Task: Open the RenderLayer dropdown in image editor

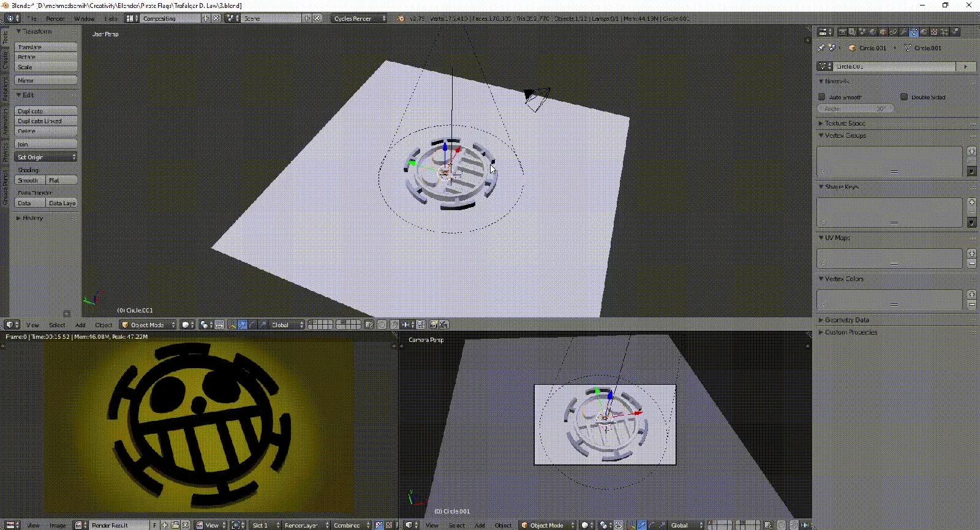Action: [304, 525]
